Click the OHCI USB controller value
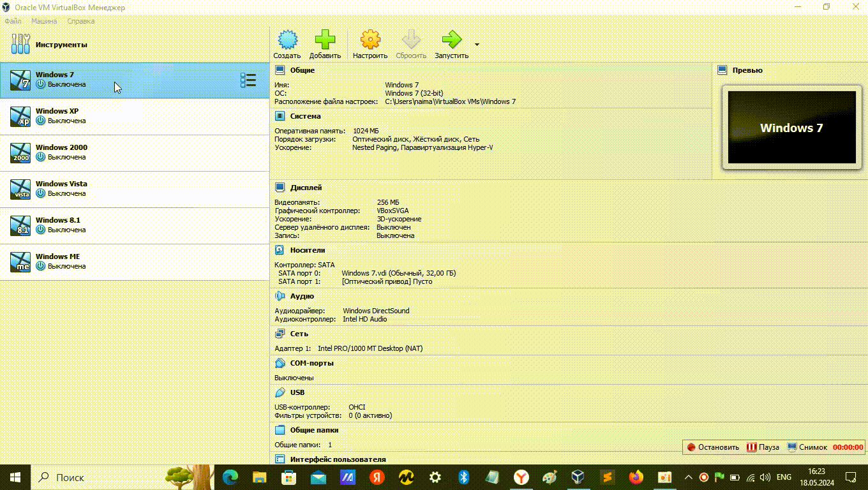The height and width of the screenshot is (490, 868). [x=357, y=407]
